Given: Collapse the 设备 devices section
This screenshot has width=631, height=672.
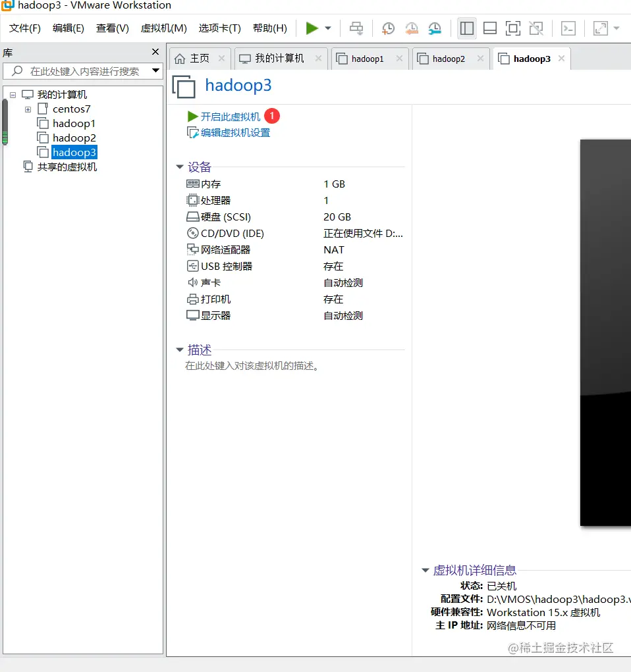Looking at the screenshot, I should 179,167.
